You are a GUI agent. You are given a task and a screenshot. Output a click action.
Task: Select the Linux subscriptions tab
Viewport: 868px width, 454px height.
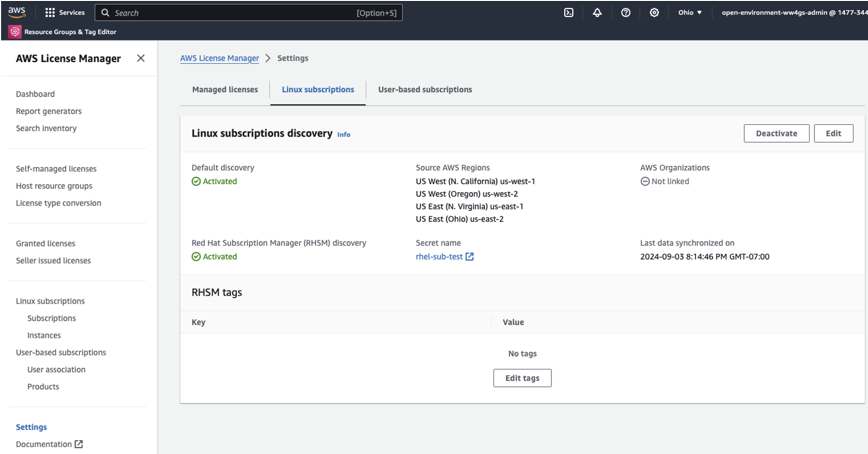click(318, 89)
